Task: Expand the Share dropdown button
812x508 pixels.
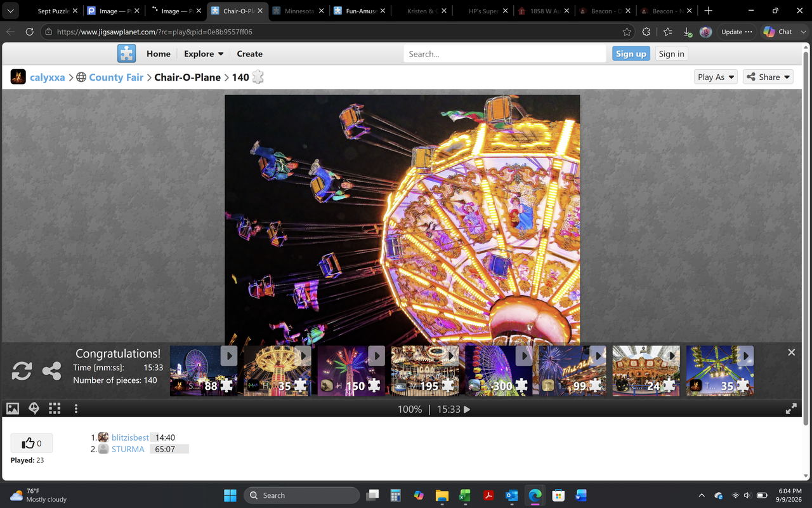Action: pos(768,77)
